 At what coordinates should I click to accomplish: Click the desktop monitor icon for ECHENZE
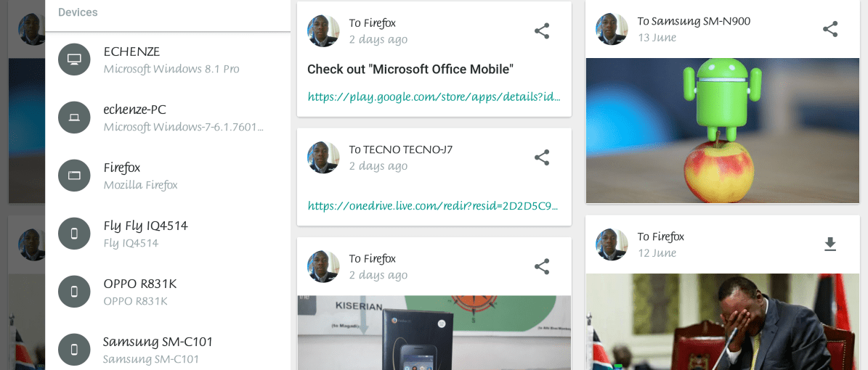tap(74, 59)
